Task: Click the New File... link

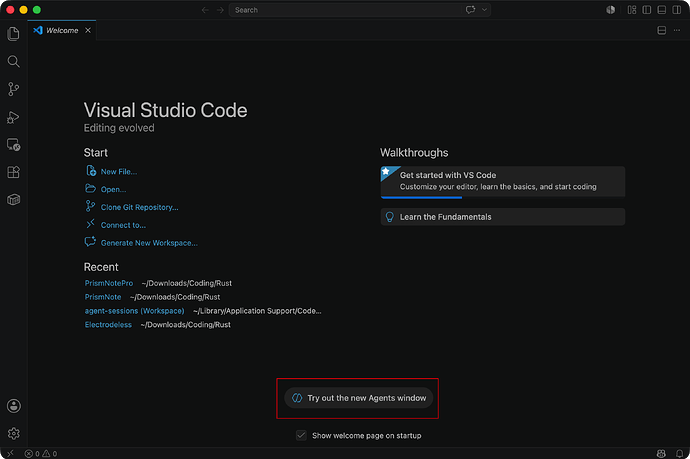Action: pos(119,172)
